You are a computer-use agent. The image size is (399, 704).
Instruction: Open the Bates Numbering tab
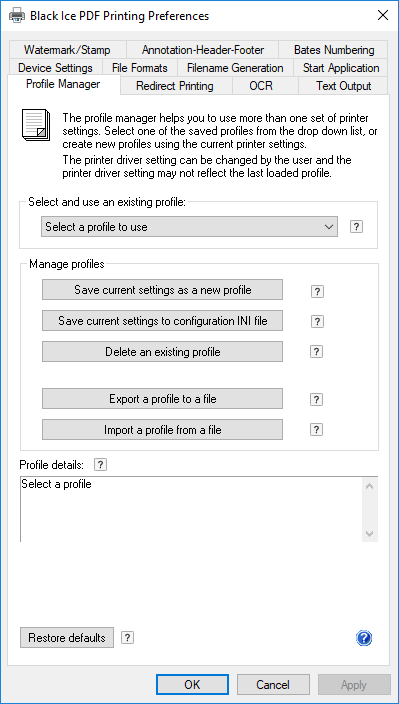333,49
